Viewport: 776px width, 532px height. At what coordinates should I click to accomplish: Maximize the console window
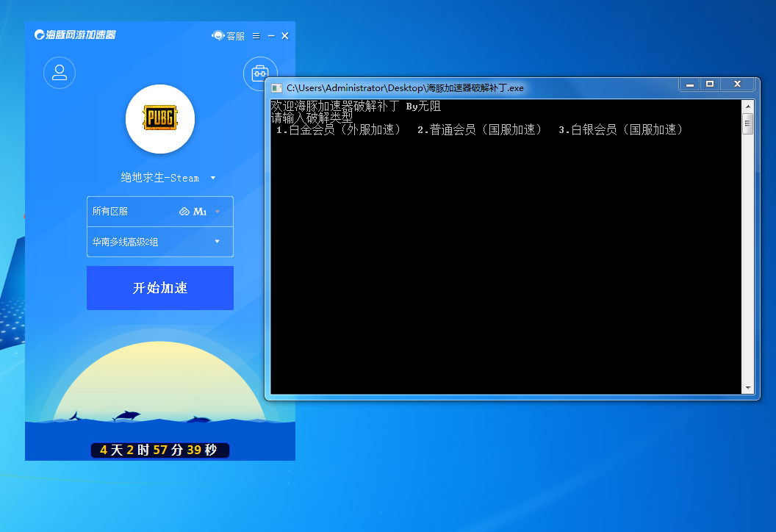click(710, 85)
